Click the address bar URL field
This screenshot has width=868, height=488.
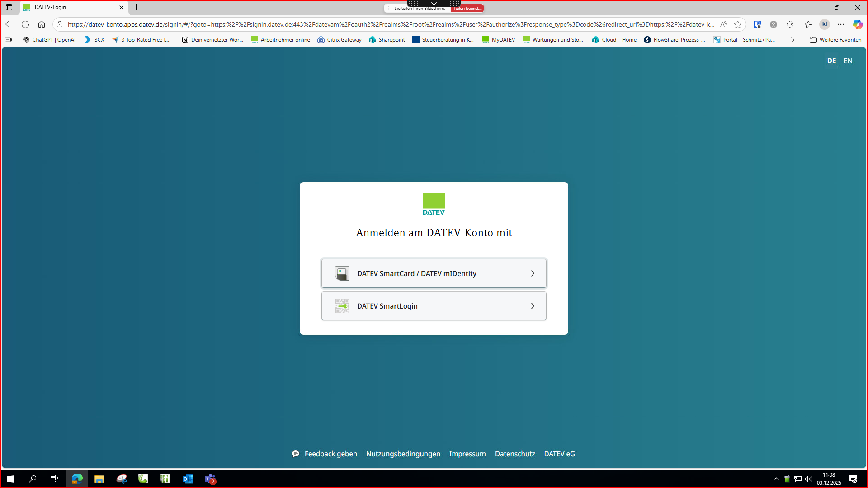pyautogui.click(x=389, y=24)
